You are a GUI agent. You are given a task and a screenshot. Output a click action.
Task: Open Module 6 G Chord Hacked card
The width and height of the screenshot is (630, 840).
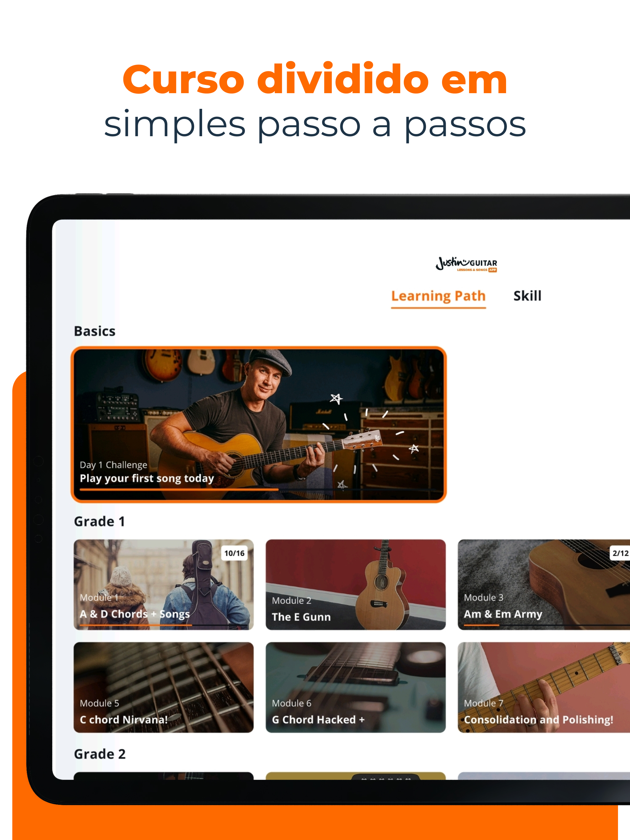click(355, 687)
